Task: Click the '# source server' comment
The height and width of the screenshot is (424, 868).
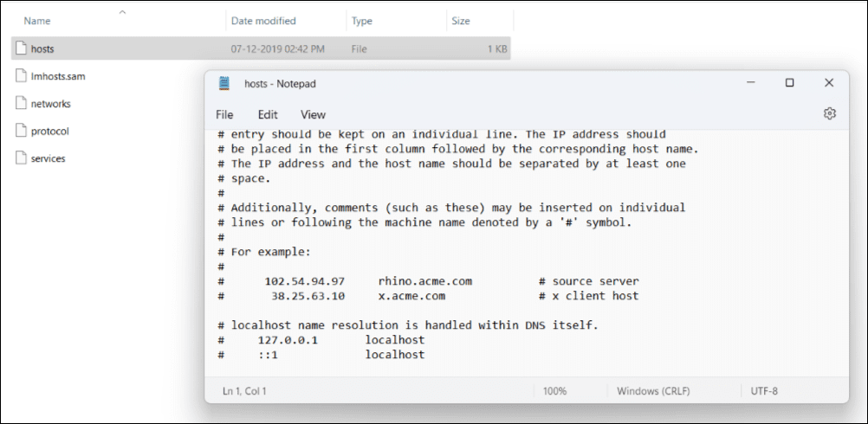Action: [589, 281]
